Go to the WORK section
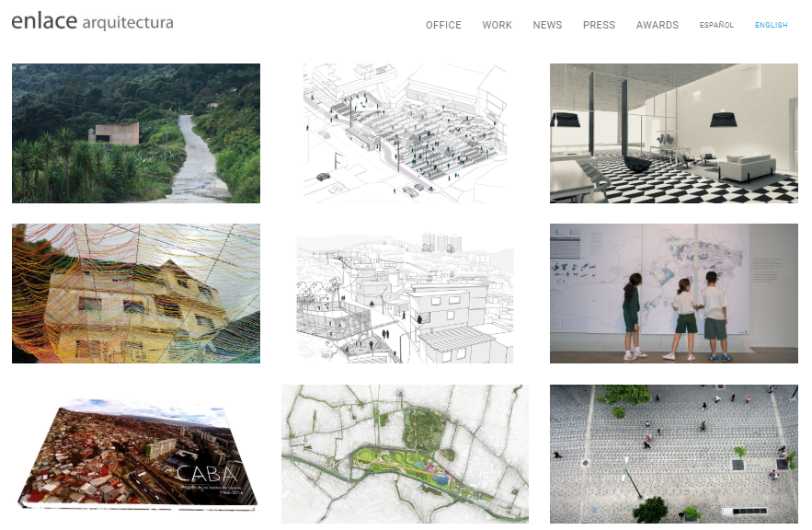The image size is (812, 530). [x=497, y=25]
